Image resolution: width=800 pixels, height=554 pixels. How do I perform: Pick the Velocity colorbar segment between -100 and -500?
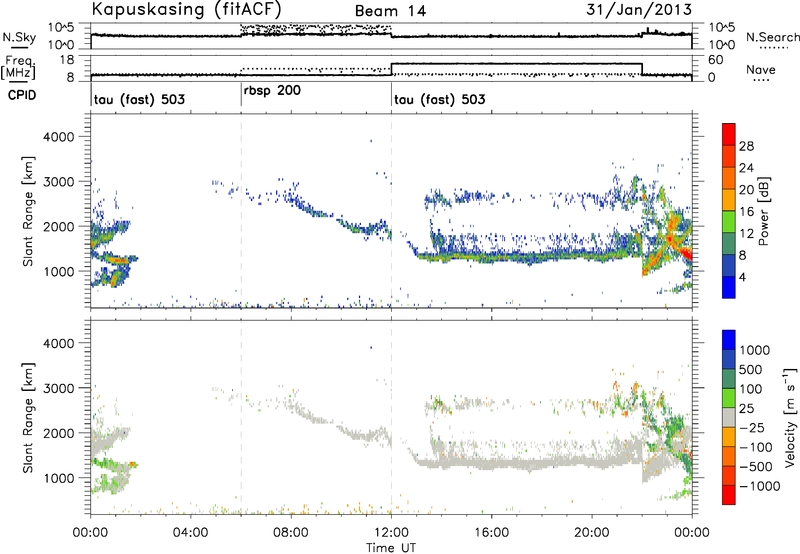pyautogui.click(x=729, y=456)
